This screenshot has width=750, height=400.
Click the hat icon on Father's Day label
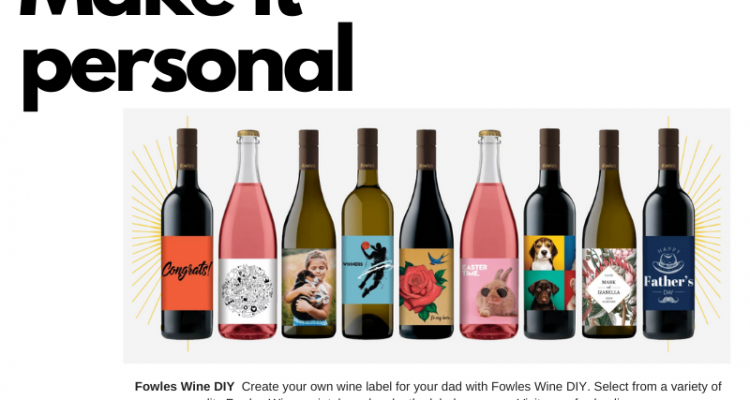(x=668, y=263)
